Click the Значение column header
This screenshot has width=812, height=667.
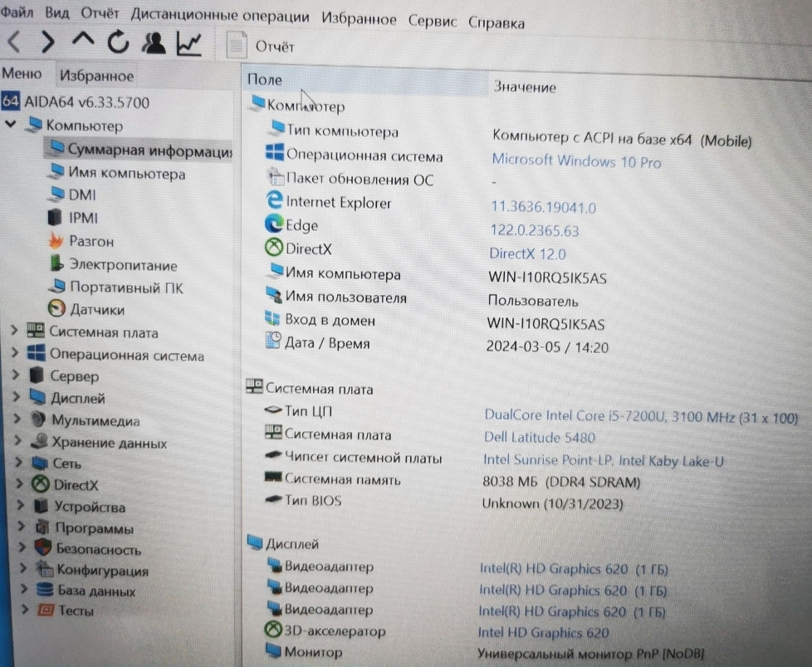click(x=523, y=86)
